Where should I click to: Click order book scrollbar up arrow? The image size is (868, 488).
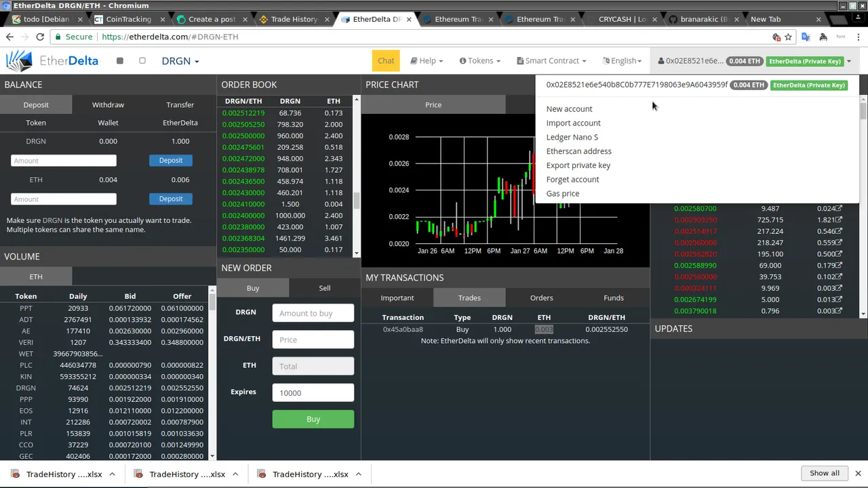tap(357, 100)
